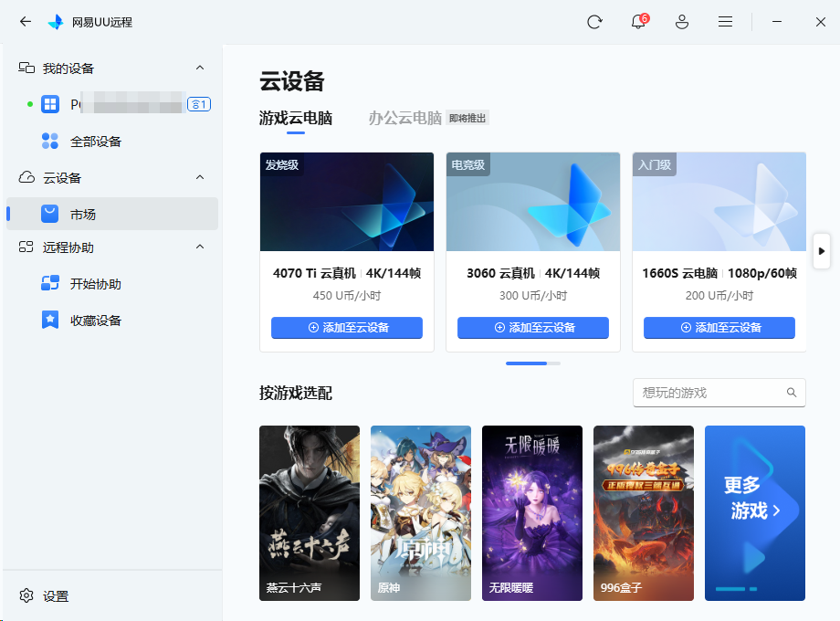Click the 收藏设备 star icon

click(x=50, y=320)
